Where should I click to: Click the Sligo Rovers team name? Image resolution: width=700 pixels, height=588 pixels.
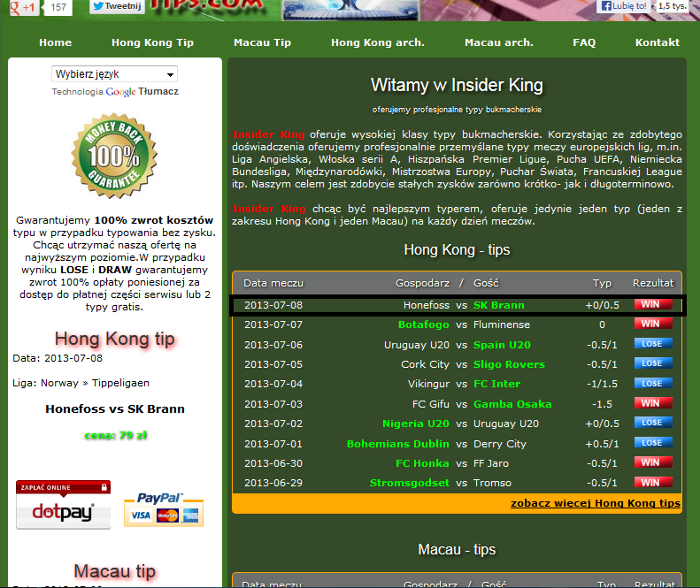(510, 364)
